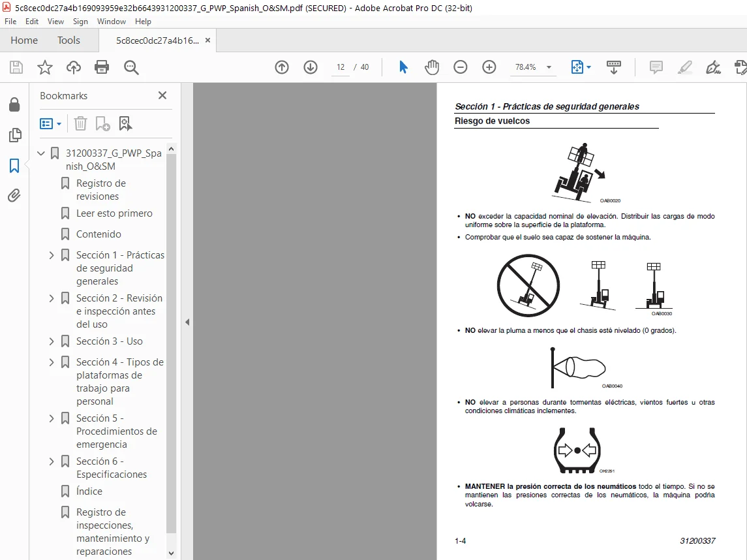747x560 pixels.
Task: Collapse navigation pane with side arrow
Action: tap(187, 322)
